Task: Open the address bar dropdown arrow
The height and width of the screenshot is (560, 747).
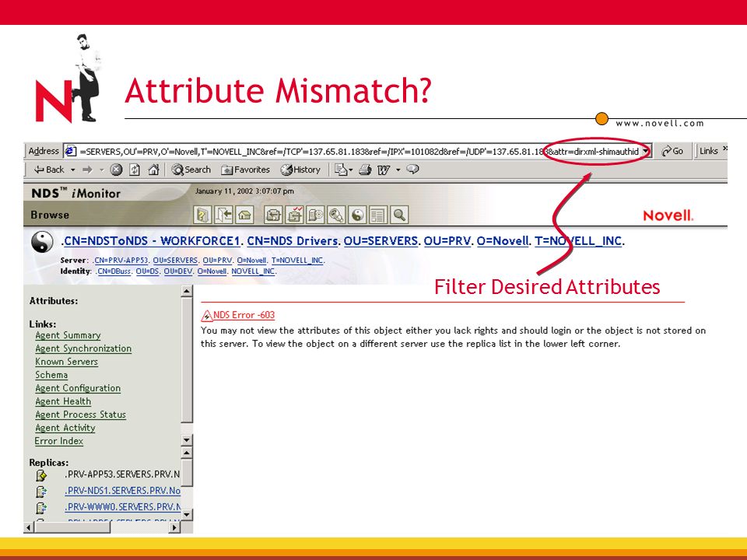Action: [x=646, y=152]
